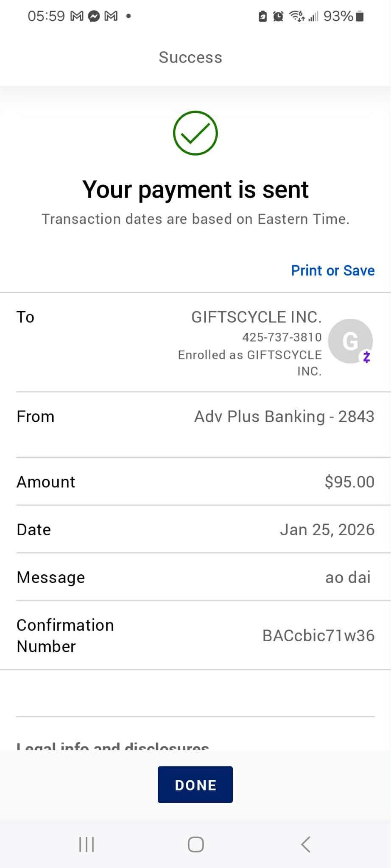Tap the Messenger notification icon
Image resolution: width=391 pixels, height=868 pixels.
(x=94, y=17)
